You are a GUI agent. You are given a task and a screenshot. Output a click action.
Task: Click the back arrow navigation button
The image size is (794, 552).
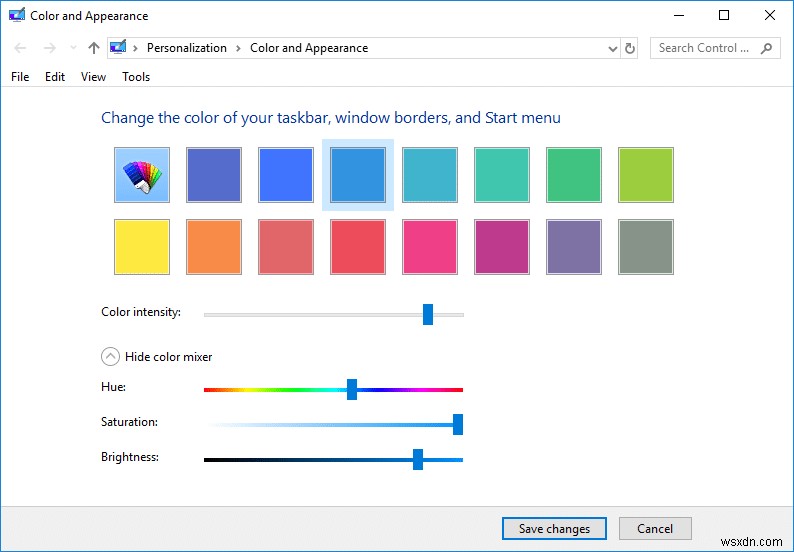pos(21,48)
